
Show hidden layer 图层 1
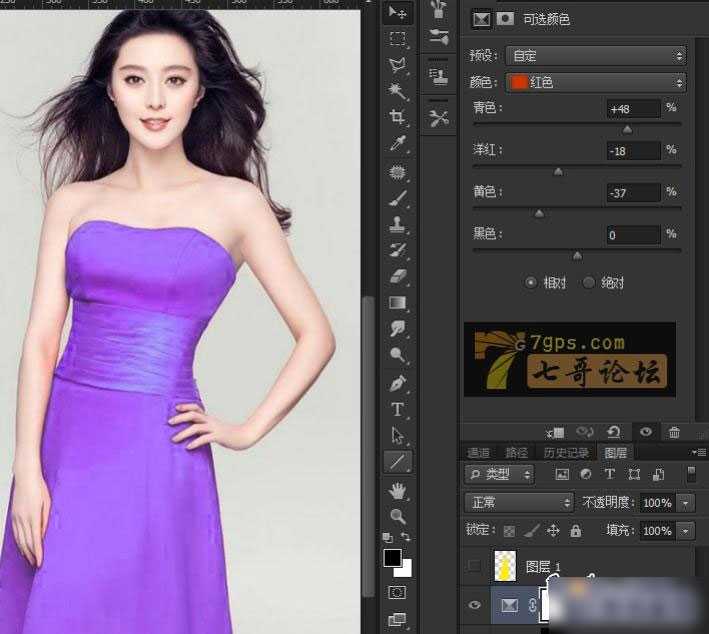[x=474, y=566]
